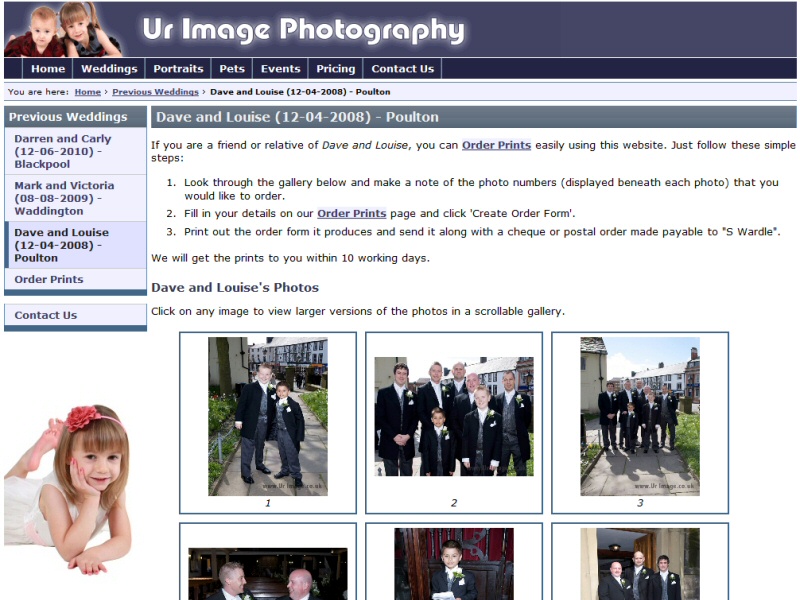
Task: Open photo thumbnail number 2
Action: pyautogui.click(x=454, y=416)
